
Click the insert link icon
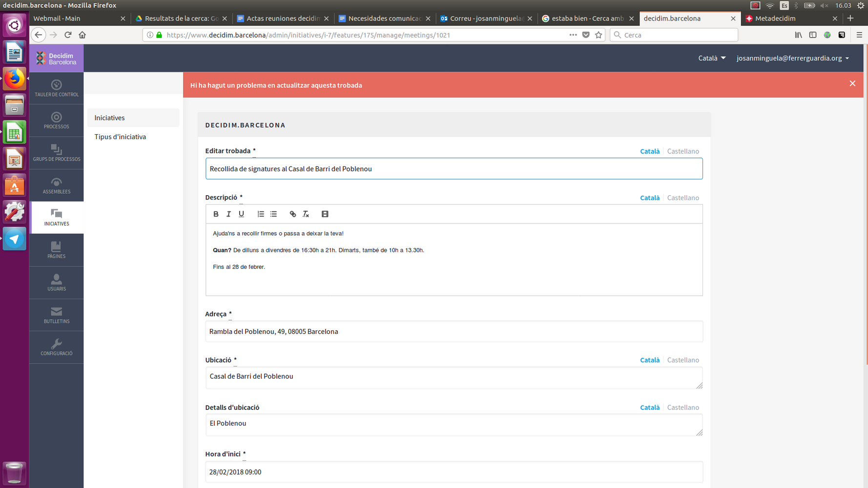tap(293, 214)
